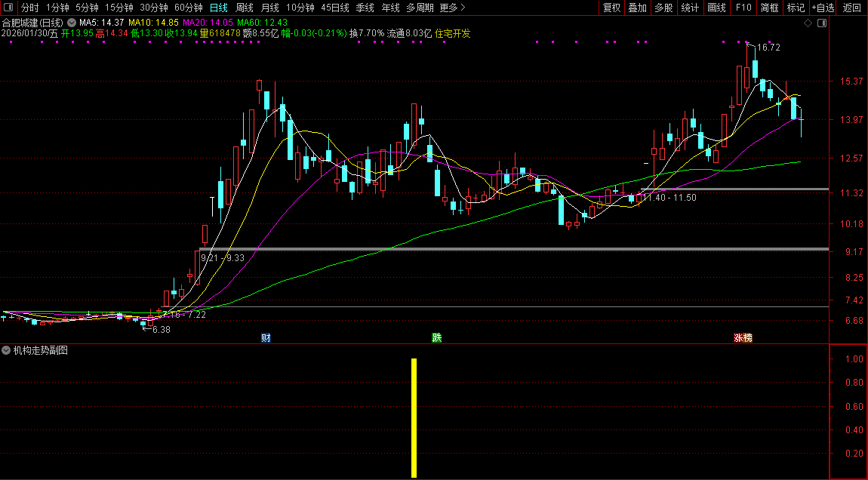This screenshot has height=480, width=868.
Task: Add stock via +自选 button
Action: pyautogui.click(x=823, y=8)
